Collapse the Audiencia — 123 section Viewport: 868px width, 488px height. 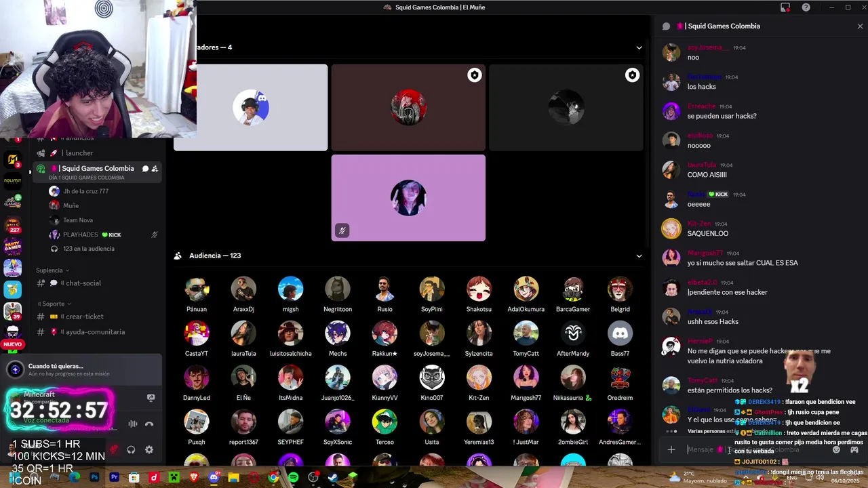(x=639, y=256)
